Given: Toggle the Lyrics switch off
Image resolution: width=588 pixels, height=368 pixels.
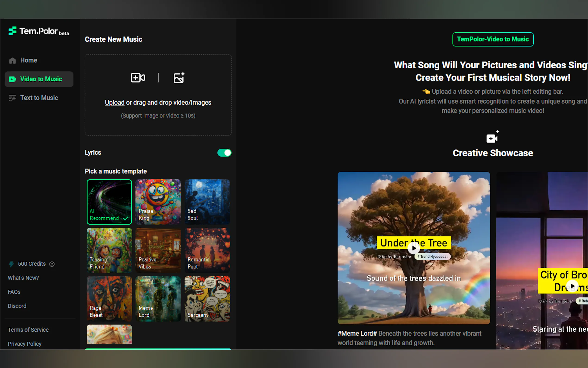Looking at the screenshot, I should pos(224,153).
